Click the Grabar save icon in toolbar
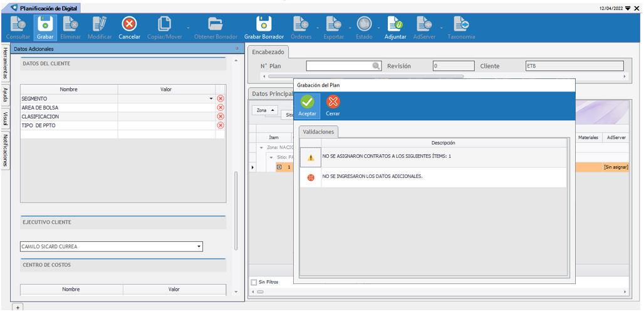The image size is (644, 314). click(x=45, y=24)
